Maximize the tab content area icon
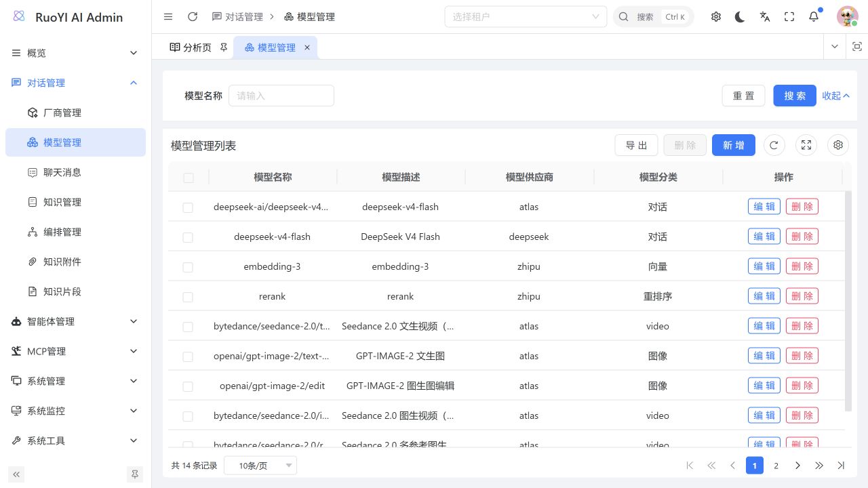The height and width of the screenshot is (488, 868). [x=857, y=47]
